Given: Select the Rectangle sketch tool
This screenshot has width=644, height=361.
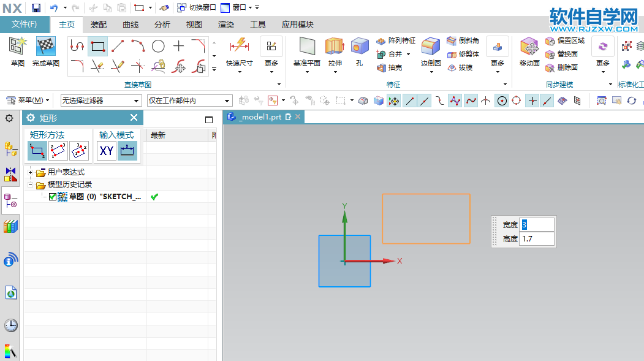Looking at the screenshot, I should (97, 46).
